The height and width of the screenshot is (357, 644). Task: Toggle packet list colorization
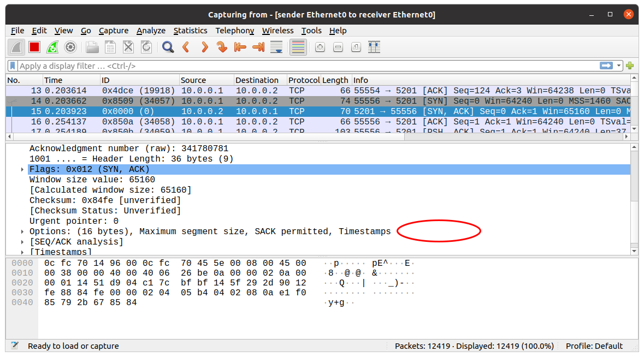coord(298,47)
